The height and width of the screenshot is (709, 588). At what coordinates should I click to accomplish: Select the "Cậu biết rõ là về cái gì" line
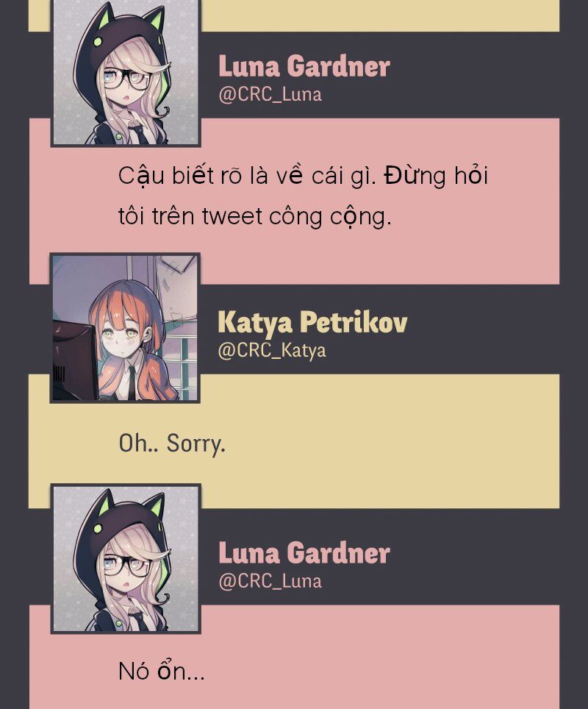tap(247, 176)
